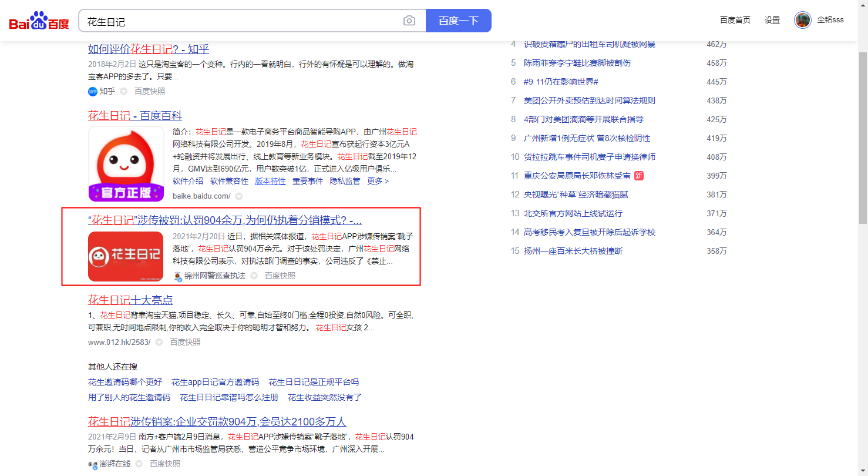Click the www.012.hk/2583/ URL
This screenshot has width=868, height=476.
point(119,342)
